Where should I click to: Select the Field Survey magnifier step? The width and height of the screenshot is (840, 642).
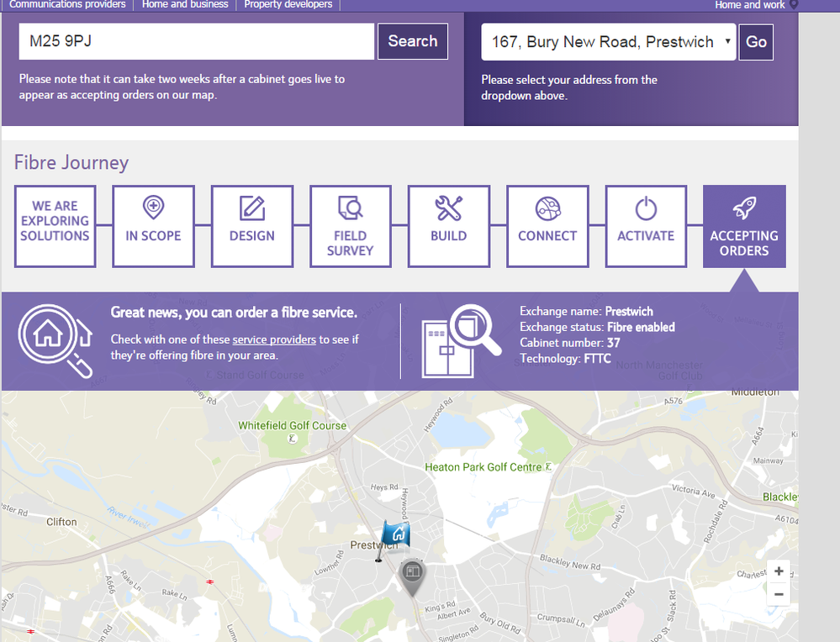[x=351, y=226]
